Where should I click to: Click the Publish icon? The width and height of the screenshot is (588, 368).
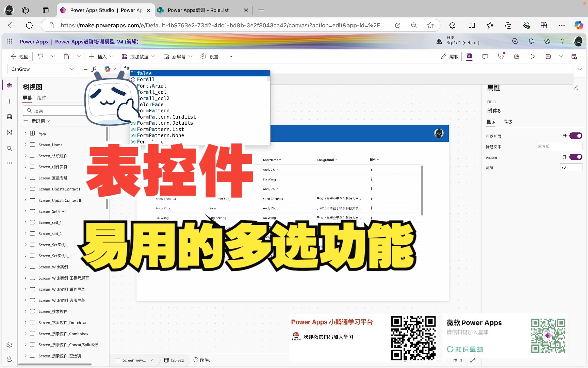574,57
